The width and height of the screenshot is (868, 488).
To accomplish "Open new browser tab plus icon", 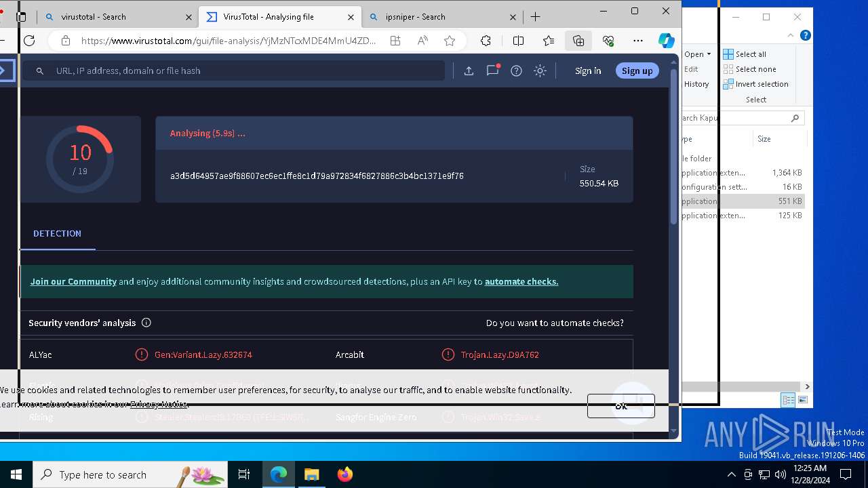I will pos(536,17).
